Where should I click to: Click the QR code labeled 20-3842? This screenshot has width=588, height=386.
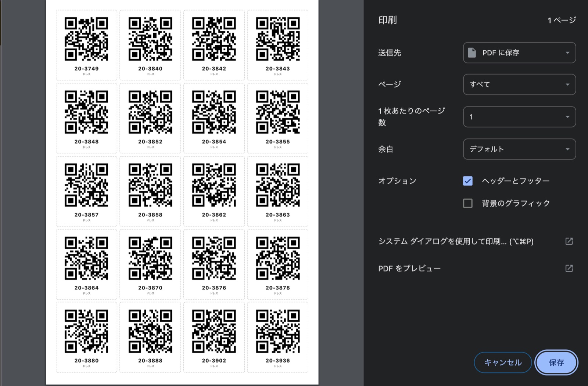(x=214, y=39)
